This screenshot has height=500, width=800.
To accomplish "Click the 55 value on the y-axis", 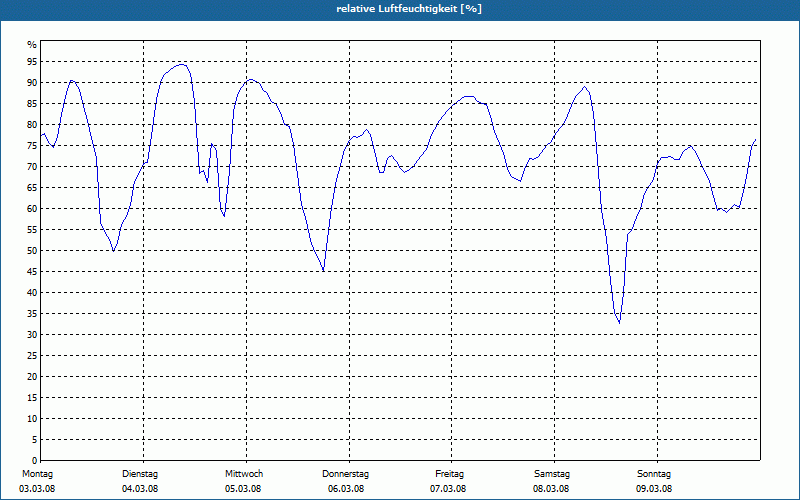I will (32, 230).
